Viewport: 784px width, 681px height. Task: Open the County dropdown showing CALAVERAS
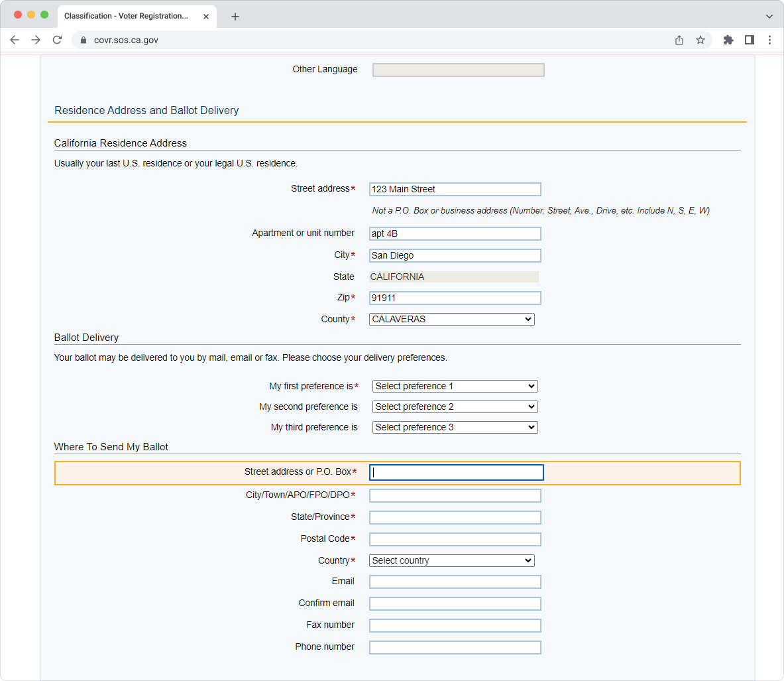[451, 319]
